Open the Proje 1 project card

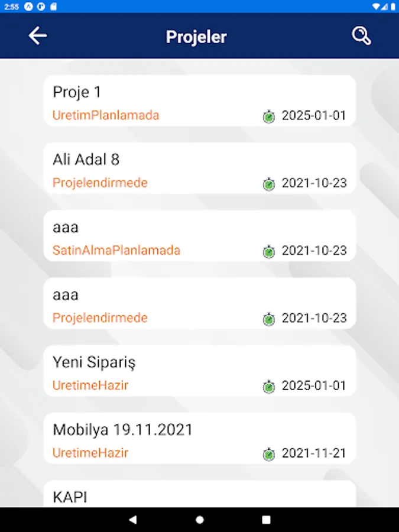tap(200, 100)
